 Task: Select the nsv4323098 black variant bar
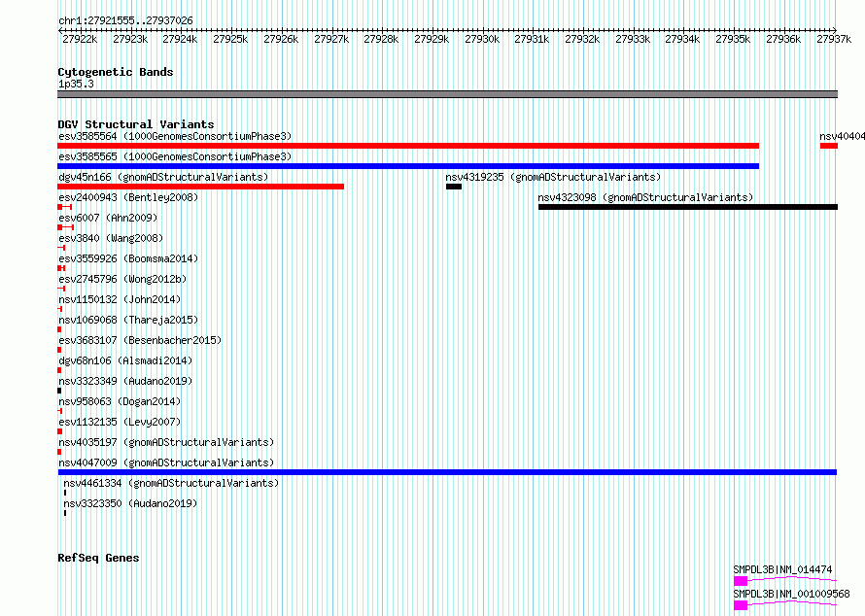(x=688, y=207)
